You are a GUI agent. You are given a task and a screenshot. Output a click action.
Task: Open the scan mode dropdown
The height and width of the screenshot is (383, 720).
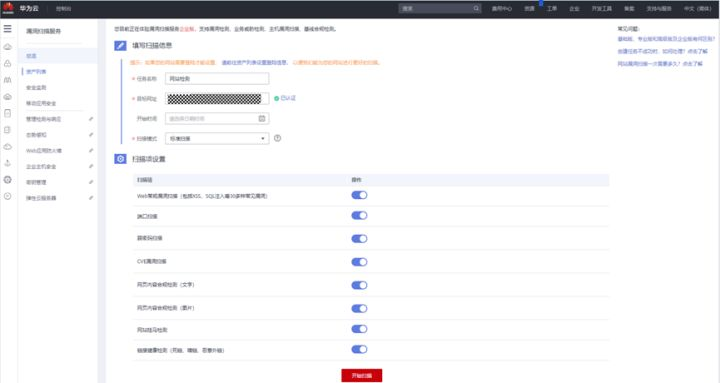click(217, 138)
